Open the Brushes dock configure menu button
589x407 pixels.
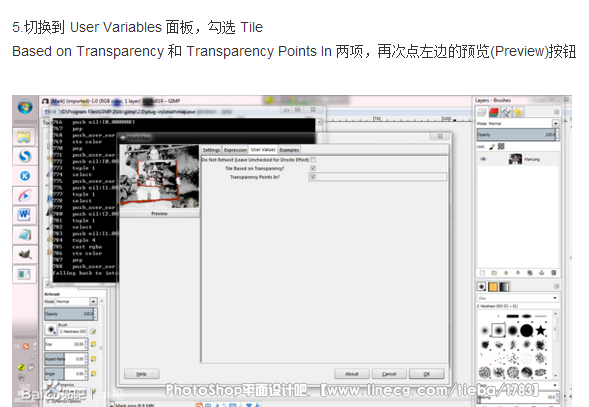(x=556, y=286)
